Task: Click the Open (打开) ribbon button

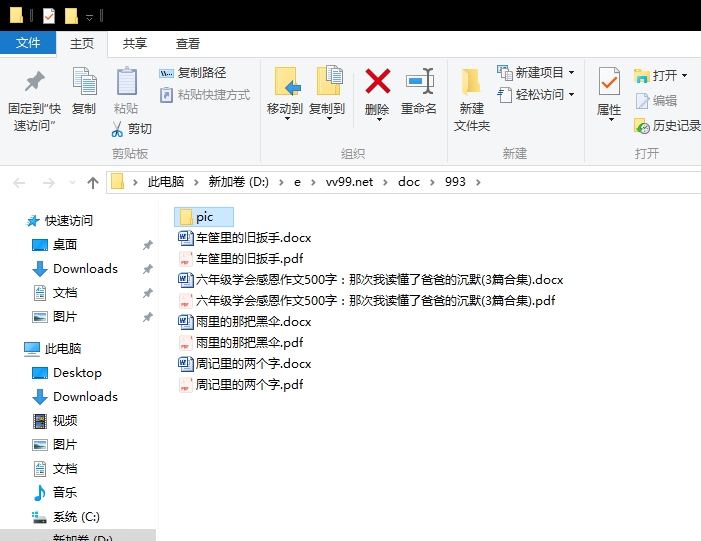Action: (656, 76)
